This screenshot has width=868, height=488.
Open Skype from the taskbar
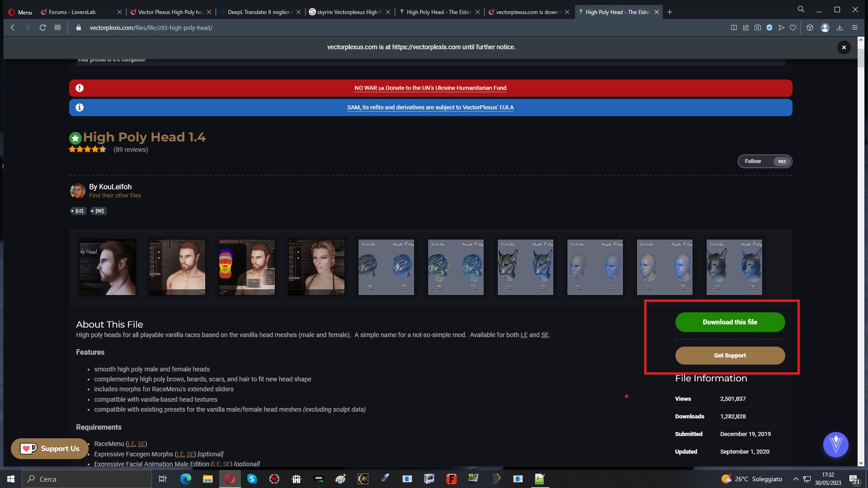252,479
